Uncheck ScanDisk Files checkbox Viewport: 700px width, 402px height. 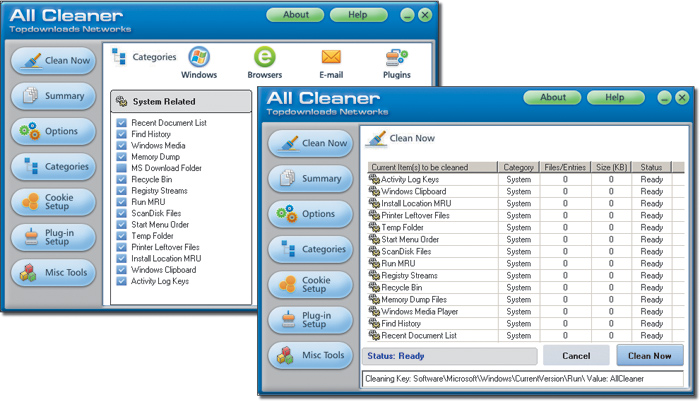pos(121,214)
